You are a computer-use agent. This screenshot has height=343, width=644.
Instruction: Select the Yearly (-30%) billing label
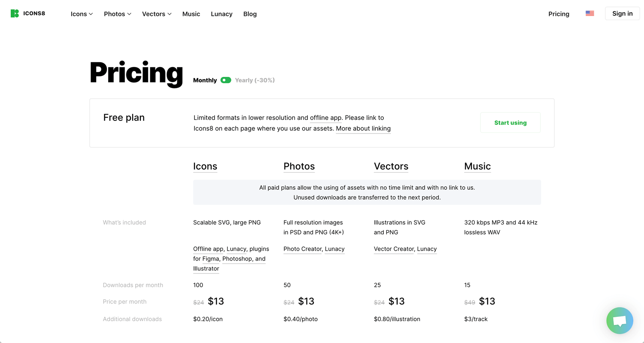pyautogui.click(x=255, y=80)
